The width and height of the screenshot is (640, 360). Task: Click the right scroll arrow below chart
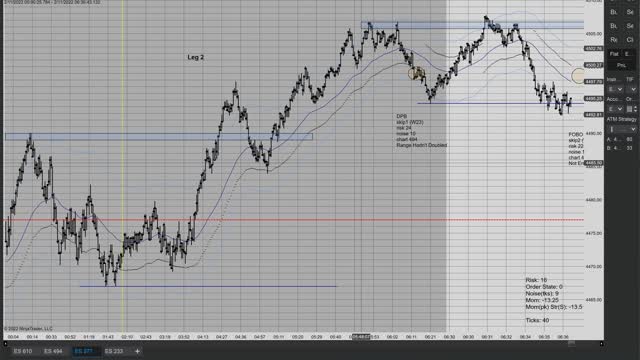click(x=601, y=344)
